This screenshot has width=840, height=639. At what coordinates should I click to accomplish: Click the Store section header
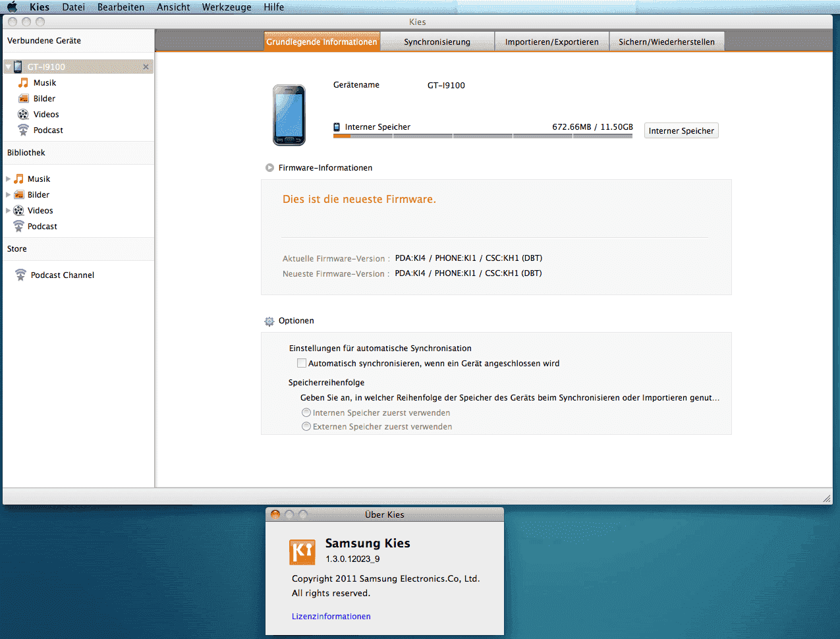point(17,249)
